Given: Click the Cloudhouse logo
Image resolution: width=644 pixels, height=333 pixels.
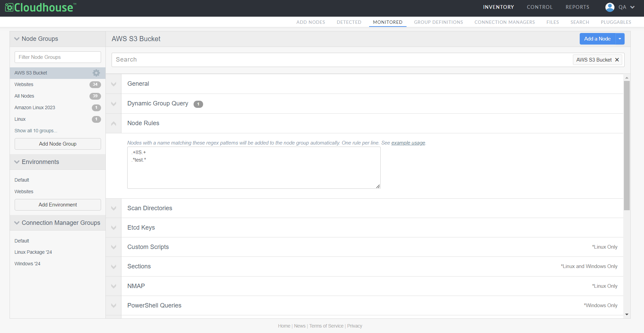Looking at the screenshot, I should (x=40, y=7).
